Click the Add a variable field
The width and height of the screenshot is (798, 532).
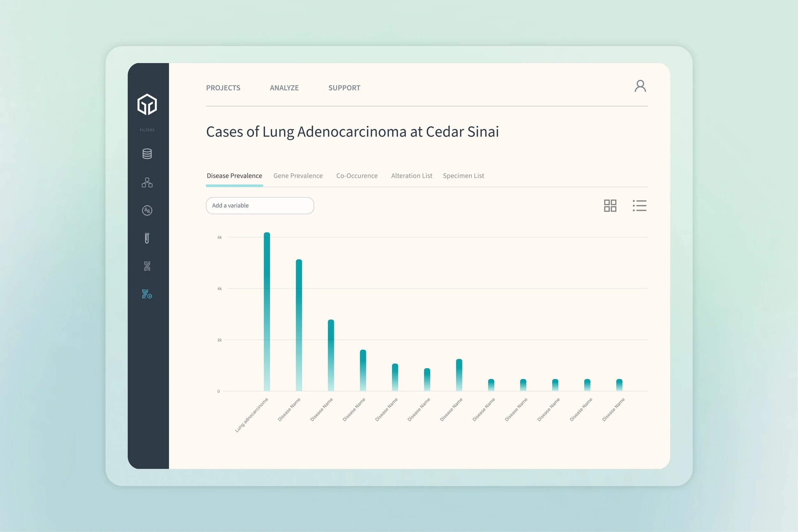coord(260,206)
